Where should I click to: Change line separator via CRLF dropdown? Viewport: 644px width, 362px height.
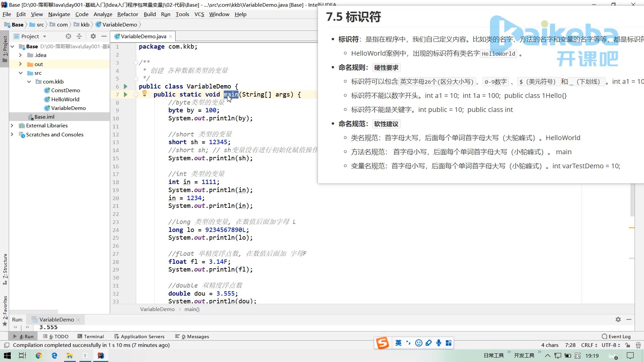click(x=589, y=345)
